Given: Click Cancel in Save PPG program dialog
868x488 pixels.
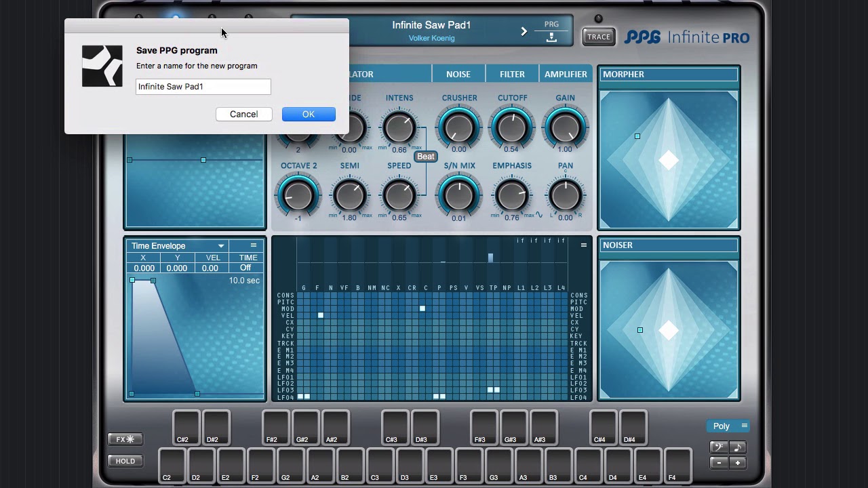Looking at the screenshot, I should 243,114.
